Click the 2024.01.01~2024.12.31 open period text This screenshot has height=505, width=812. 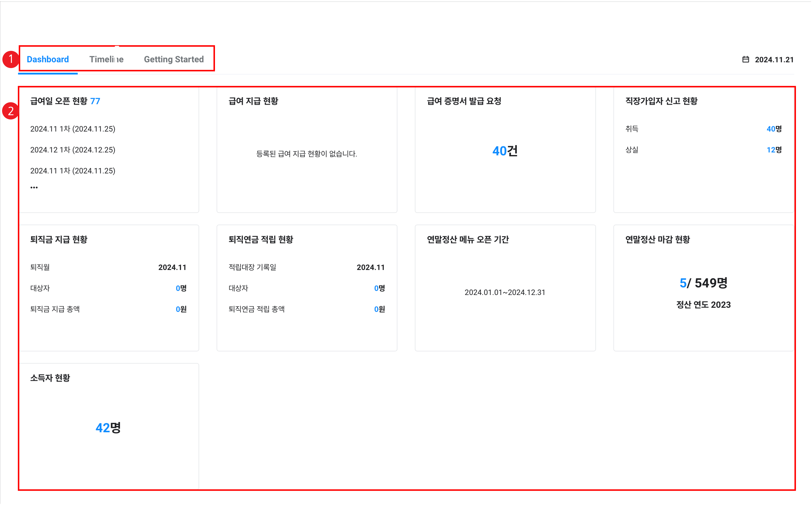pos(505,293)
